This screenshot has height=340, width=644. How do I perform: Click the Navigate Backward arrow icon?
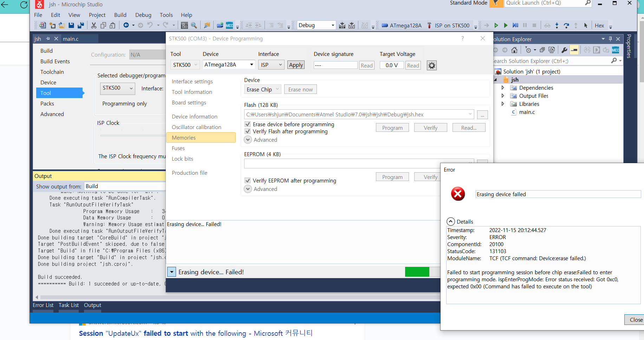pyautogui.click(x=126, y=25)
